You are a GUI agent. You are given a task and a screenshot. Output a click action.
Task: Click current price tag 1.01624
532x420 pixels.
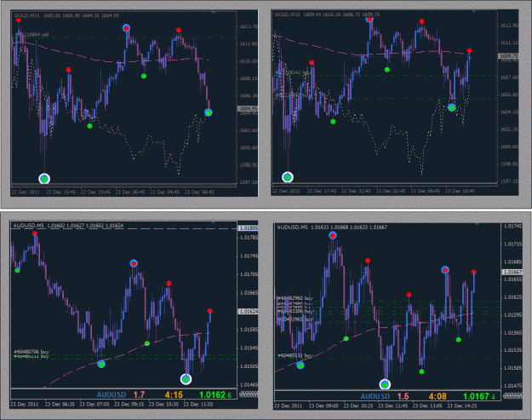[x=248, y=311]
